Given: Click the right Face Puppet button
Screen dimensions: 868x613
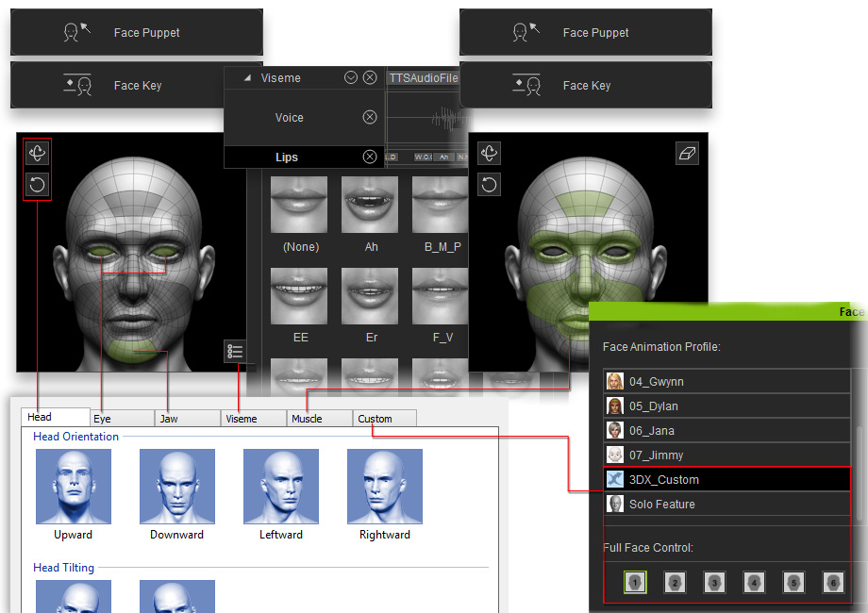Looking at the screenshot, I should (586, 32).
